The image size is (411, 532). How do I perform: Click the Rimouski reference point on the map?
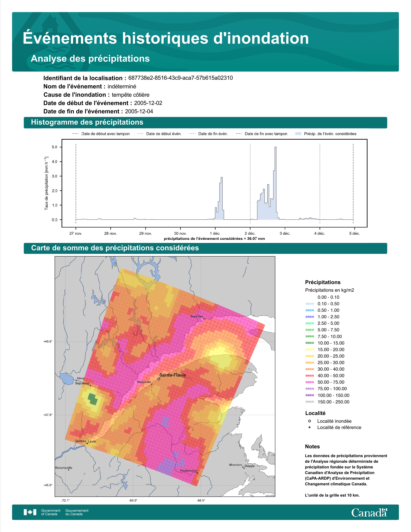152,384
